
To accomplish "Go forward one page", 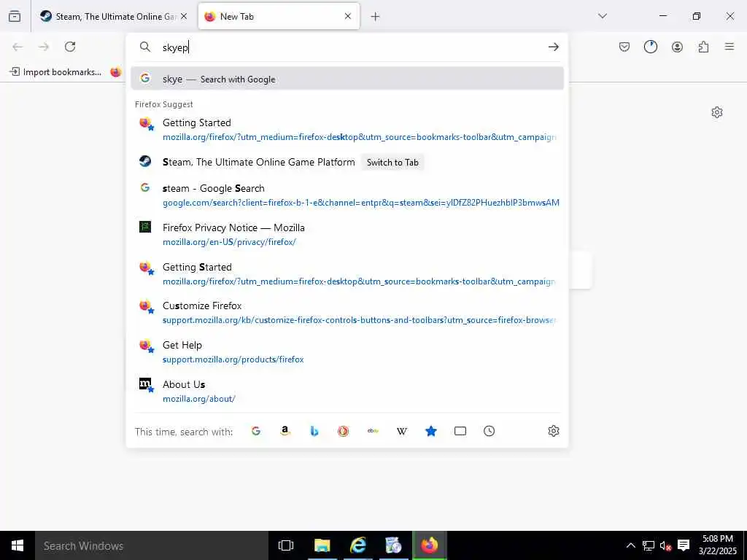I will pyautogui.click(x=44, y=47).
